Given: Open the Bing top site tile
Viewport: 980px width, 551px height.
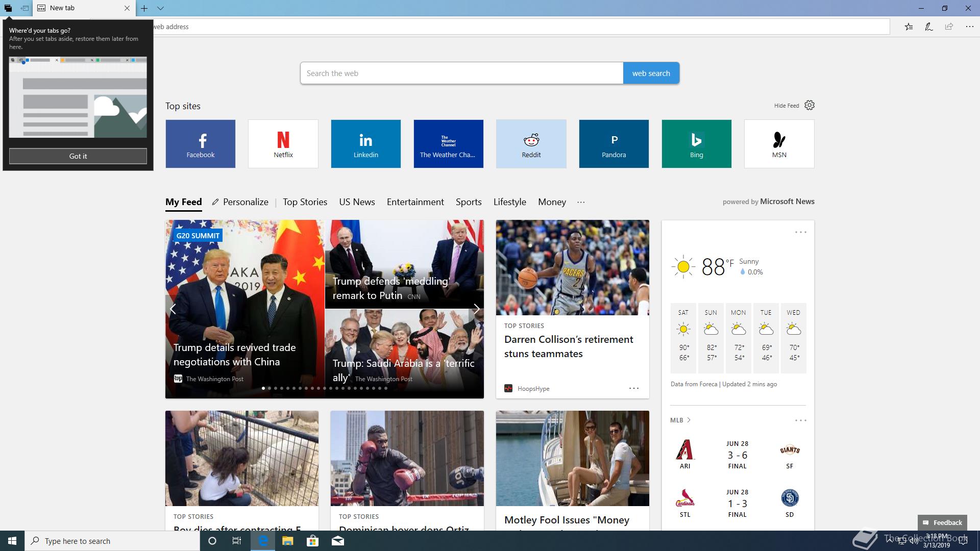Looking at the screenshot, I should tap(697, 144).
